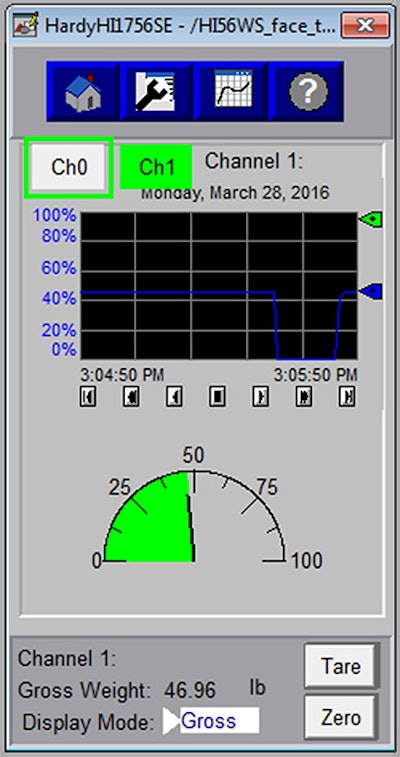Open the Home screen house icon
The width and height of the screenshot is (400, 757).
pyautogui.click(x=83, y=91)
